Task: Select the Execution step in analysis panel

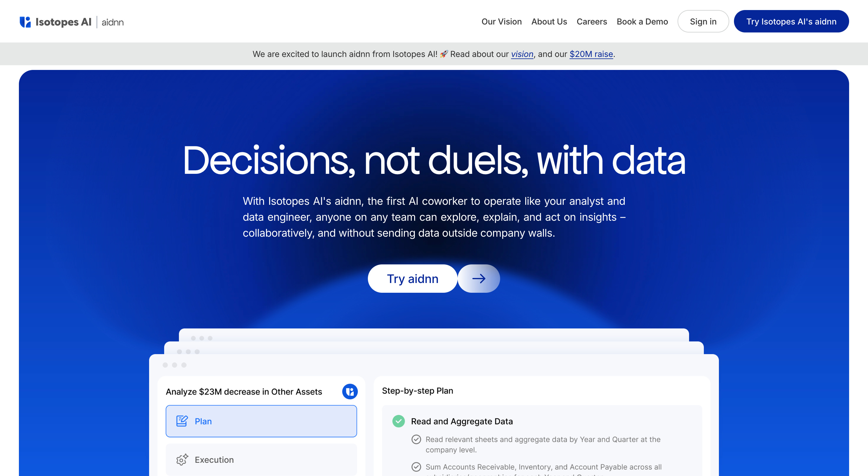Action: point(261,459)
